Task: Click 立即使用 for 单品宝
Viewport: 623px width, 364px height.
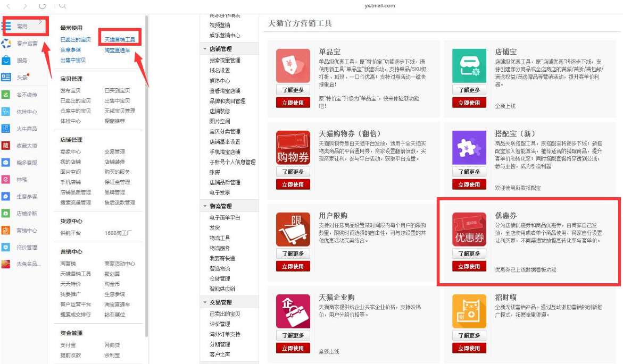Action: [293, 103]
